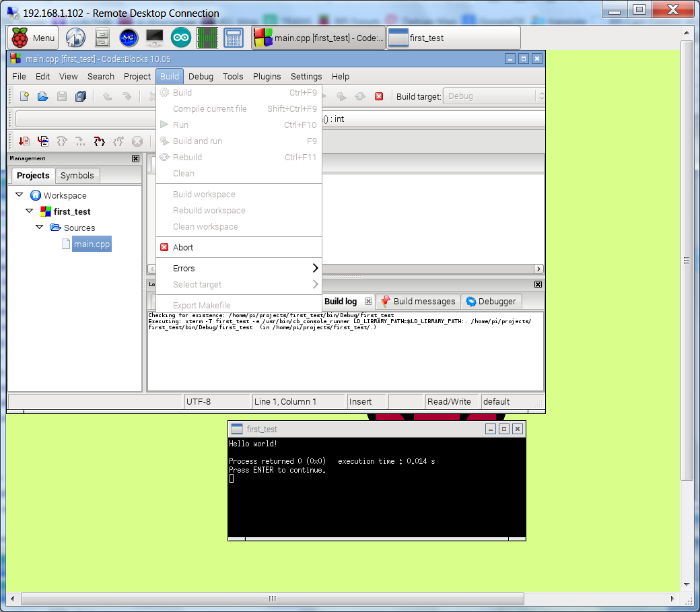
Task: Launch the terminal monitor icon in panel
Action: click(x=154, y=38)
